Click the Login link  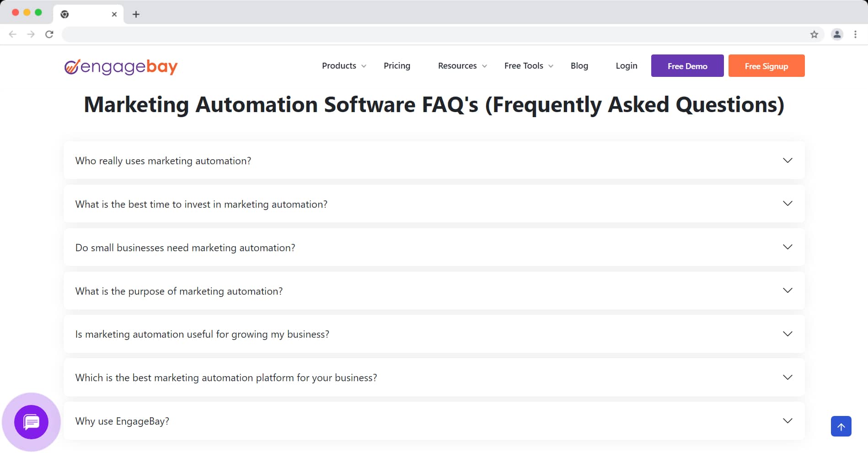(627, 66)
